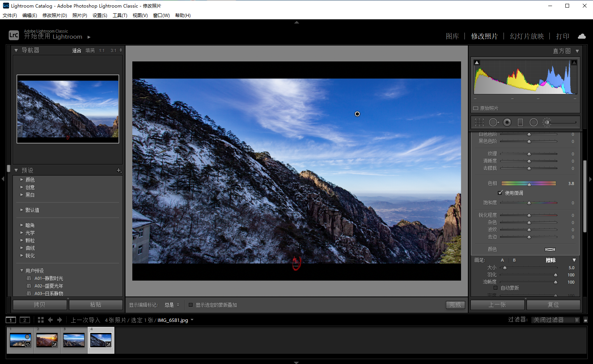Open the 修改照片(D) menu
The width and height of the screenshot is (593, 364).
[x=55, y=16]
